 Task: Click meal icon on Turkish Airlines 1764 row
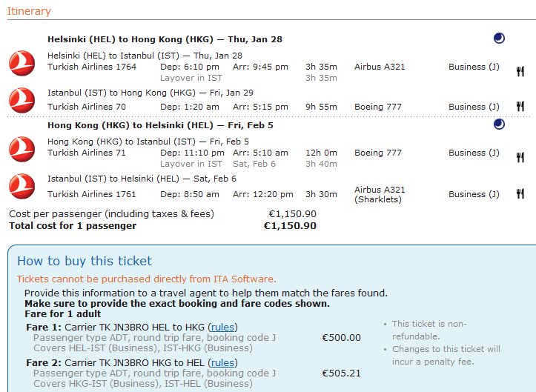(520, 71)
